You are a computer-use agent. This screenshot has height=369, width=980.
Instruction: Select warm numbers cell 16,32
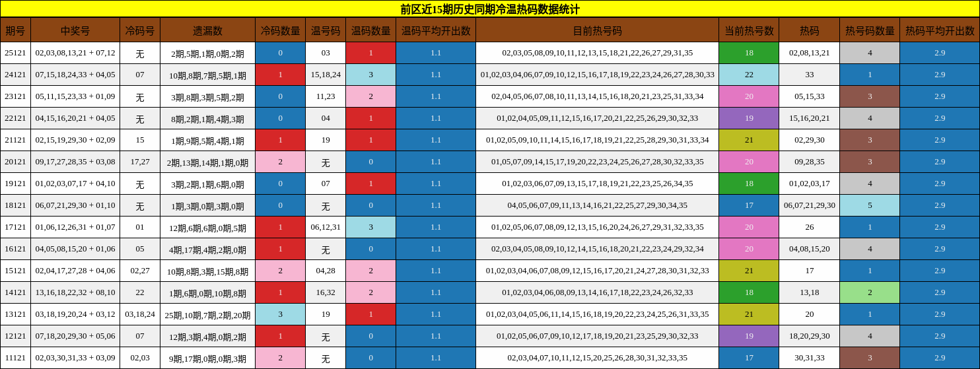click(326, 292)
